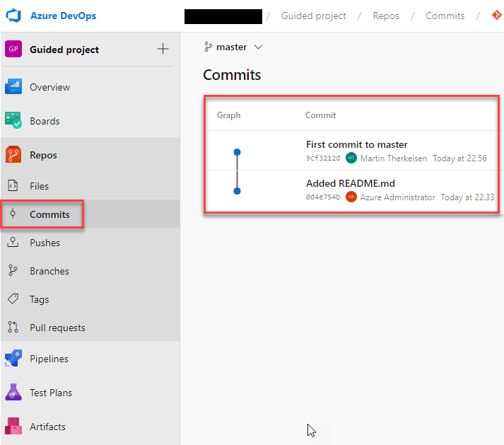Click the git repository icon in breadcrumb
The image size is (504, 445).
point(497,15)
